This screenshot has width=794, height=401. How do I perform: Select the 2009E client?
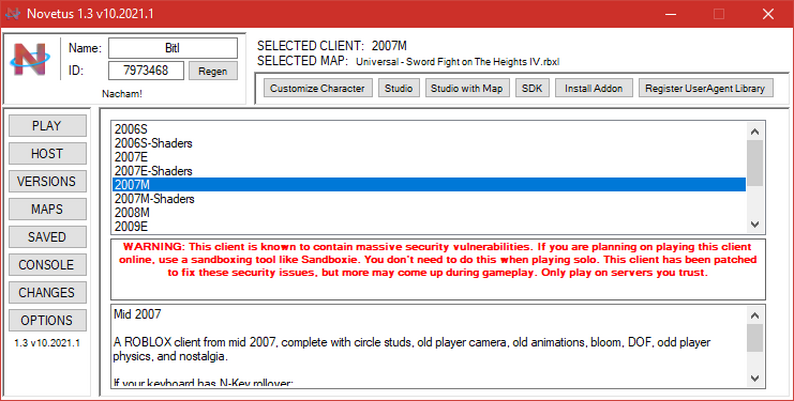tap(429, 226)
